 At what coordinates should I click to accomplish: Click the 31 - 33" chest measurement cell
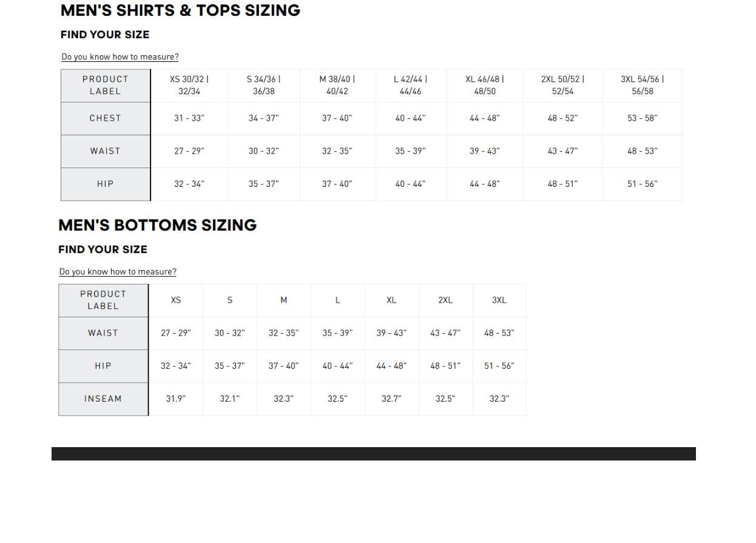click(x=189, y=118)
